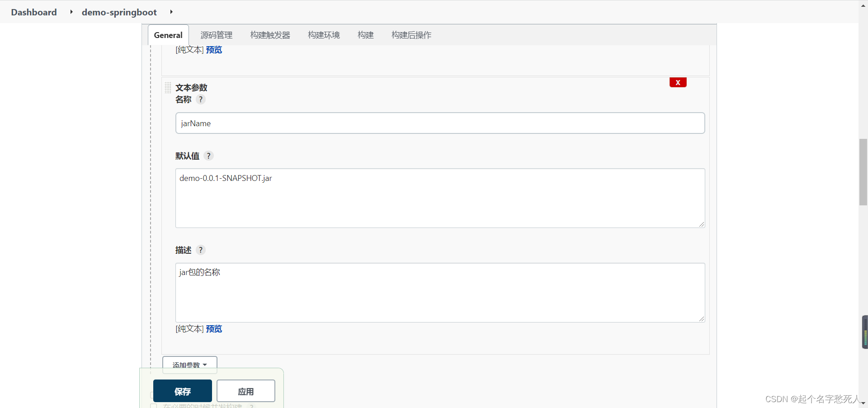Click the Dashboard breadcrumb link
This screenshot has height=408, width=868.
[34, 12]
